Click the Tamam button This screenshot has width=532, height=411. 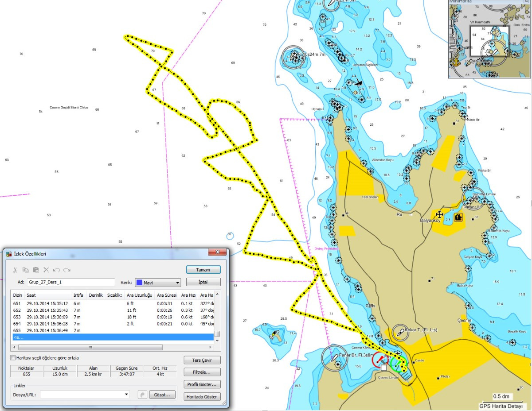coord(203,270)
